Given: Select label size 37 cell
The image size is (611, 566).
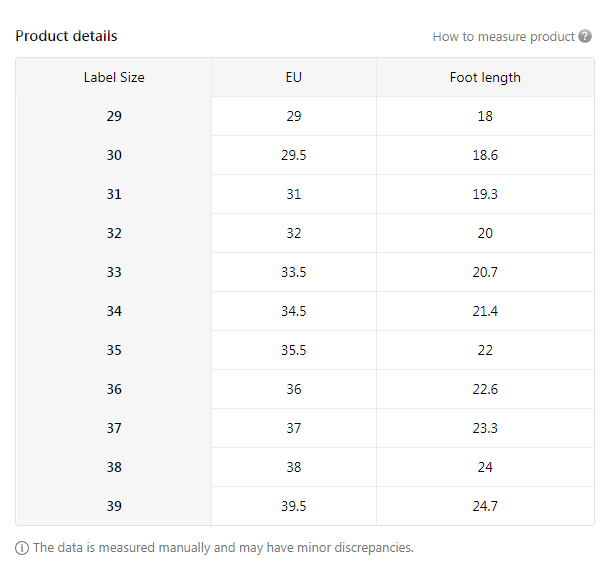Looking at the screenshot, I should [114, 428].
